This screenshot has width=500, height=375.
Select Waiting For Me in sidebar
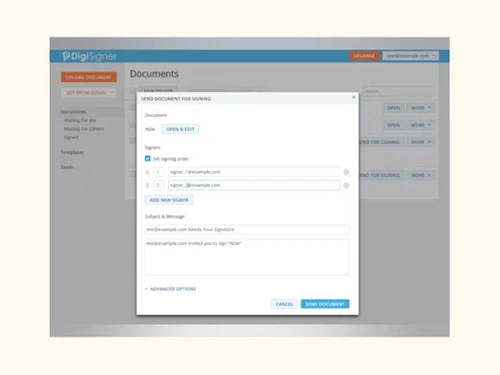(x=80, y=120)
